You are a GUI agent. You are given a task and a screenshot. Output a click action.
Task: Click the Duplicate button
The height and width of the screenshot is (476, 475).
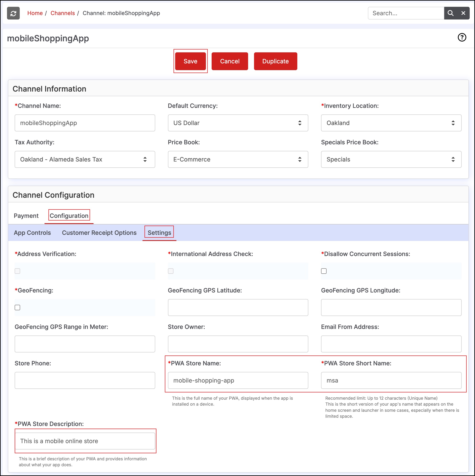click(x=275, y=61)
